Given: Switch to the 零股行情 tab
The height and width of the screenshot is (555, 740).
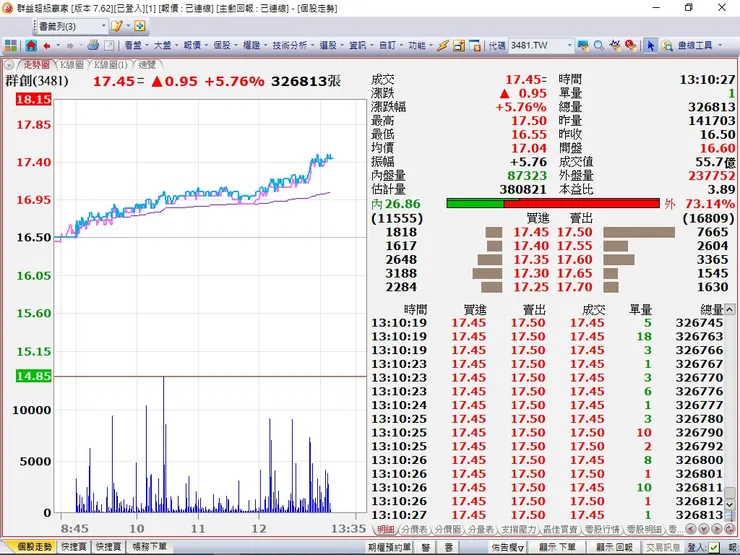Looking at the screenshot, I should [x=602, y=530].
